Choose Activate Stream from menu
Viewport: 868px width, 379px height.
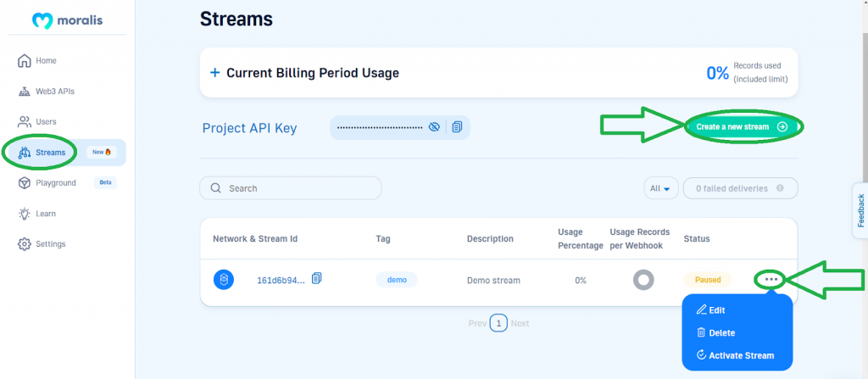point(735,356)
